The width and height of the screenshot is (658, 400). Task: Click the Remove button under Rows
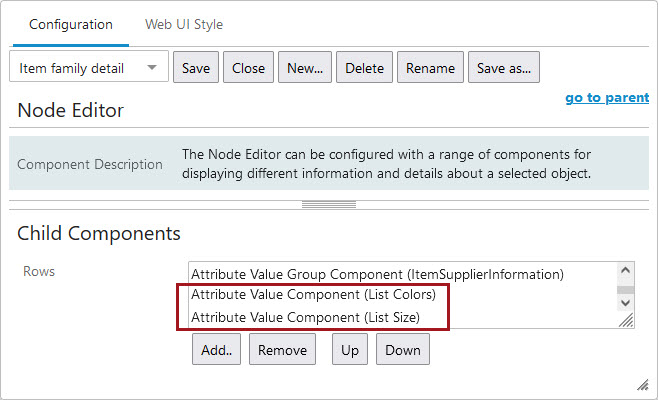[x=282, y=350]
